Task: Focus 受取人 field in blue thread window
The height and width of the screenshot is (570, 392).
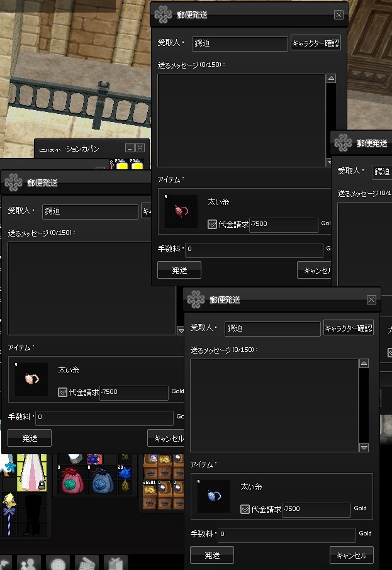Action: (272, 328)
